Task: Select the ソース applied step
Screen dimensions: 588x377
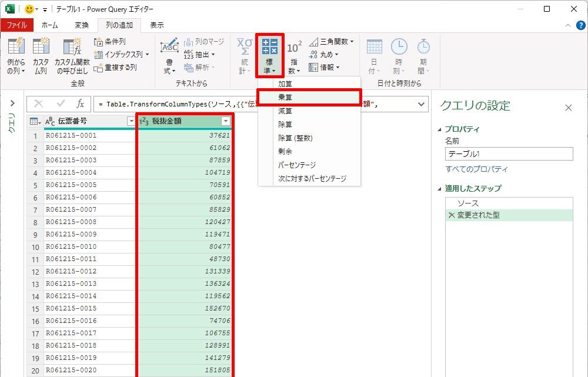Action: (x=468, y=203)
